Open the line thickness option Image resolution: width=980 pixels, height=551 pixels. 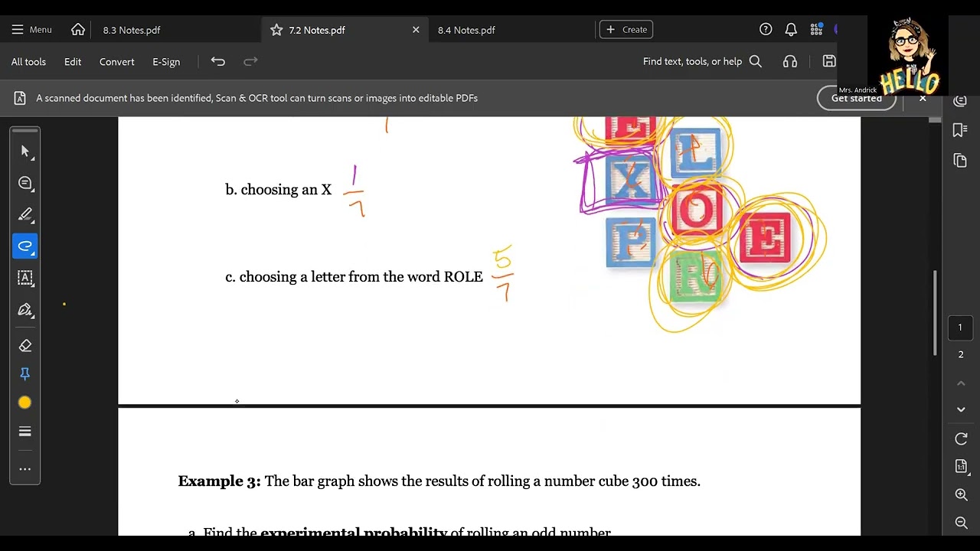pos(25,432)
